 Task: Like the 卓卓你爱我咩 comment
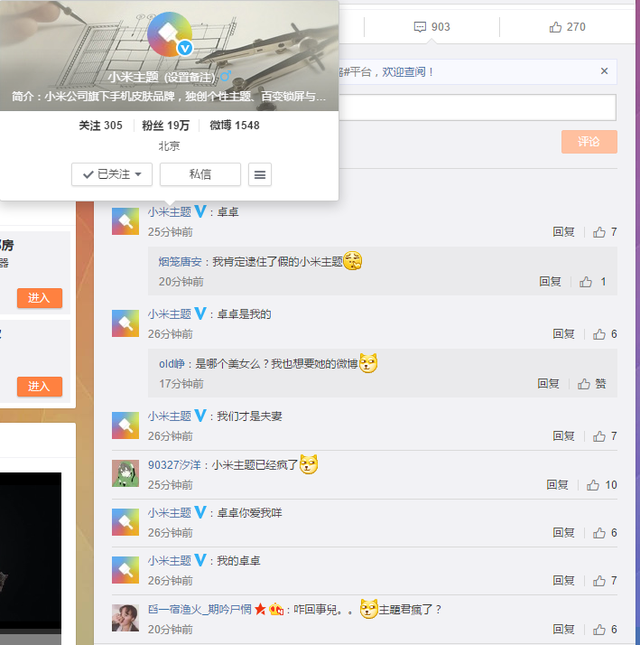605,533
